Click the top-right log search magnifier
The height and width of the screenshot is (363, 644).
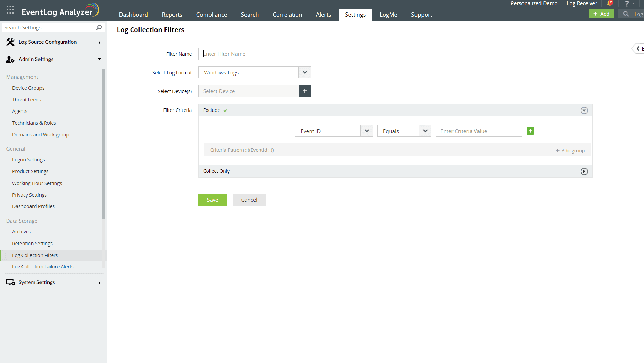[x=626, y=14]
